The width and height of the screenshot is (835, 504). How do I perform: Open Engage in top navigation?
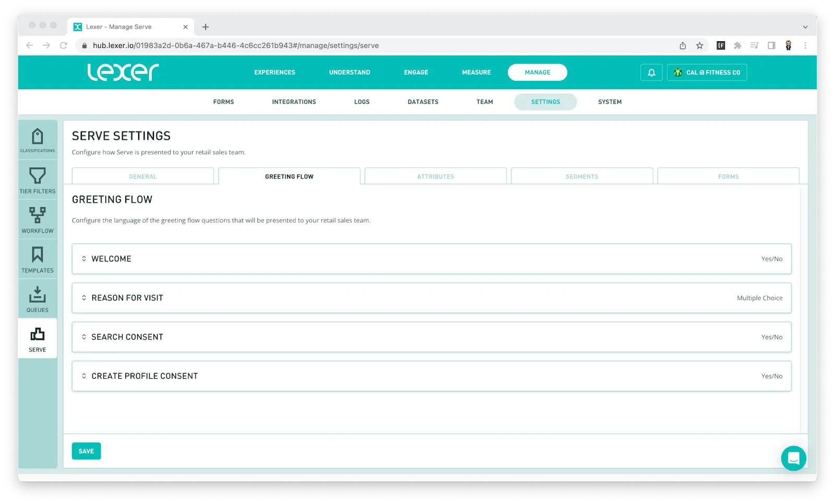coord(416,73)
